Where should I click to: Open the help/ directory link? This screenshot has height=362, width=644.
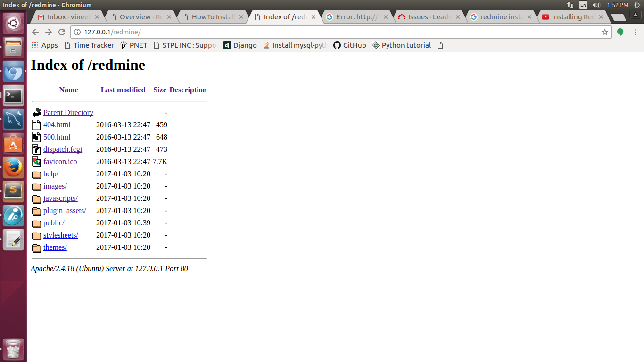(x=51, y=174)
